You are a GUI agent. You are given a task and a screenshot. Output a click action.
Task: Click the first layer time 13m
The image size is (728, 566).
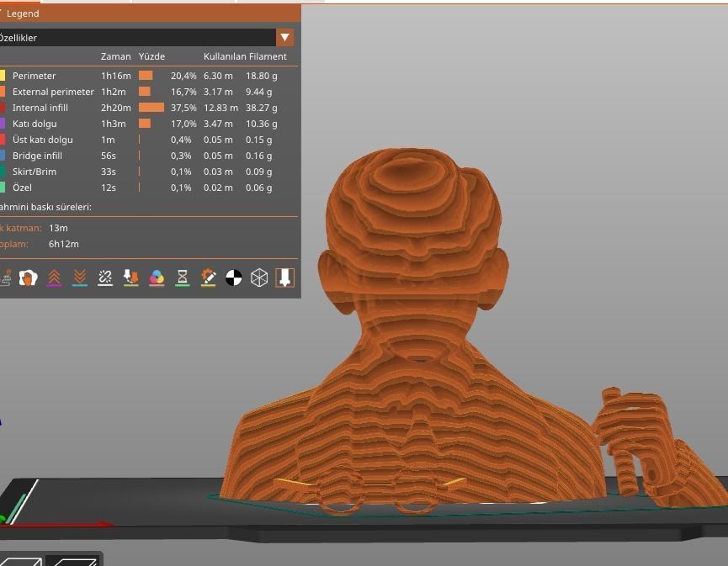tap(58, 228)
